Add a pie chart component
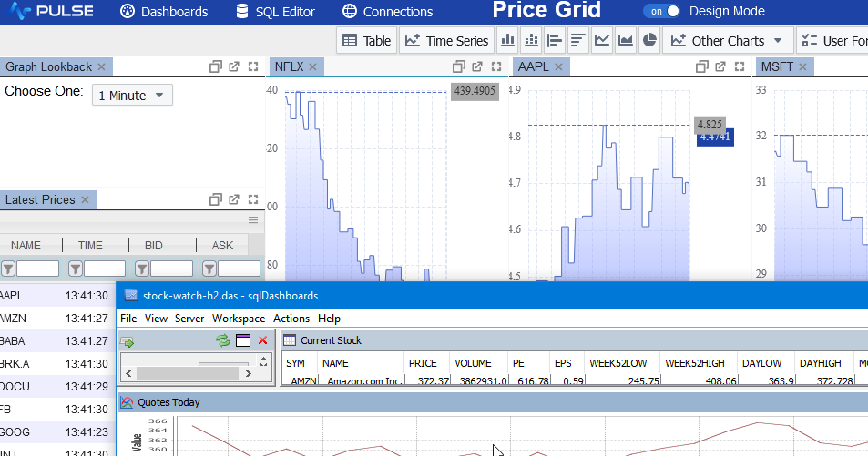The image size is (868, 456). click(x=649, y=40)
